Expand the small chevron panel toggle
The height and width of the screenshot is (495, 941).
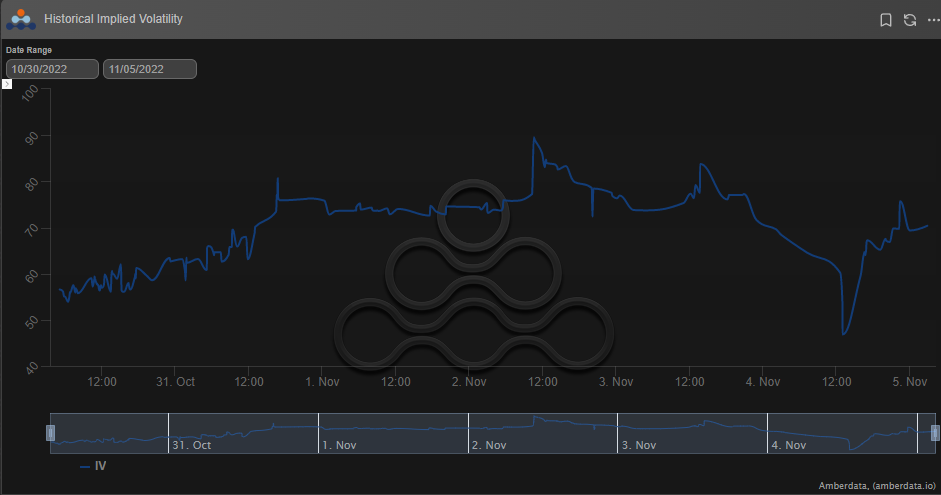[7, 84]
